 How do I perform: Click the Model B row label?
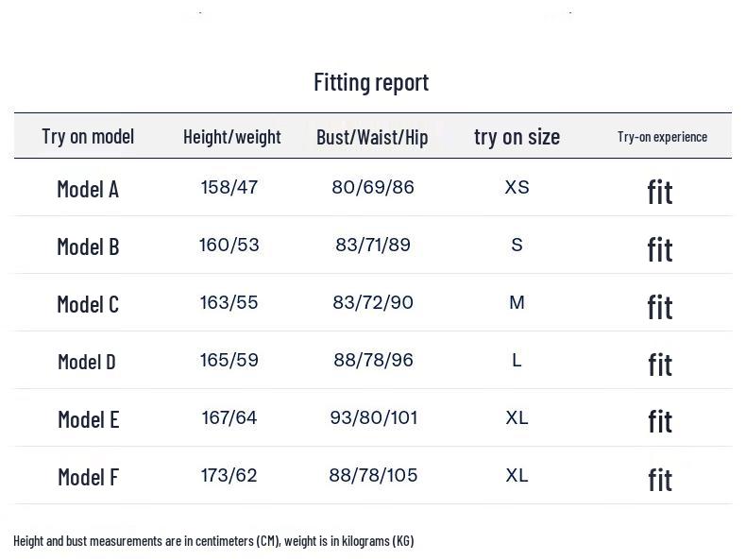[88, 246]
